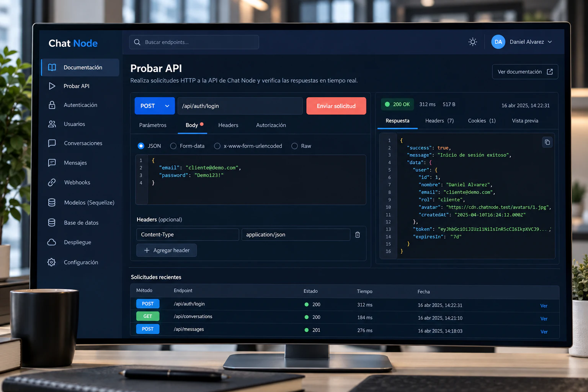Click the Probar API play icon
The width and height of the screenshot is (588, 392).
point(52,86)
